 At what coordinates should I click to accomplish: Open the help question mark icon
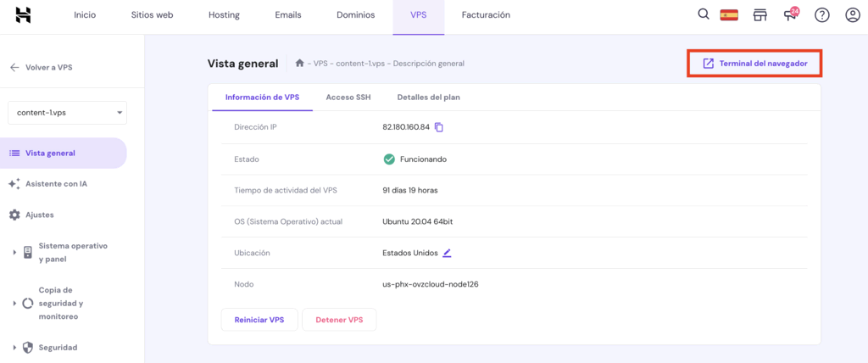click(821, 15)
